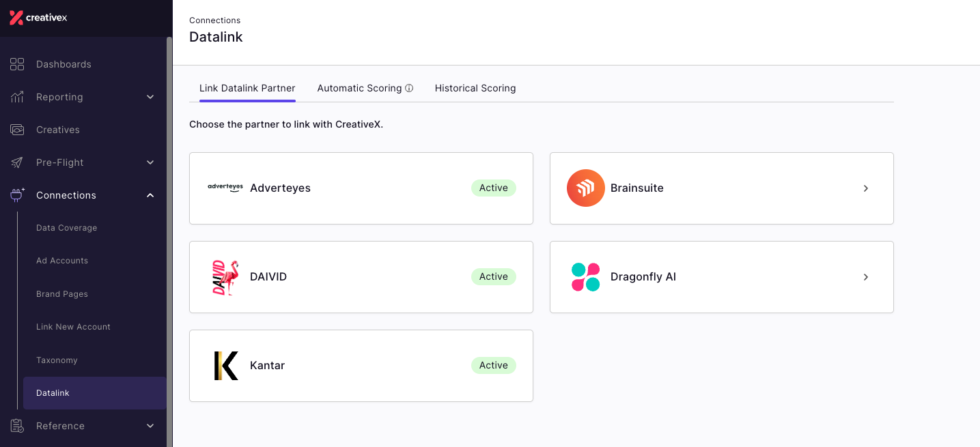Click the Reporting menu label
The height and width of the screenshot is (447, 980).
pyautogui.click(x=59, y=97)
